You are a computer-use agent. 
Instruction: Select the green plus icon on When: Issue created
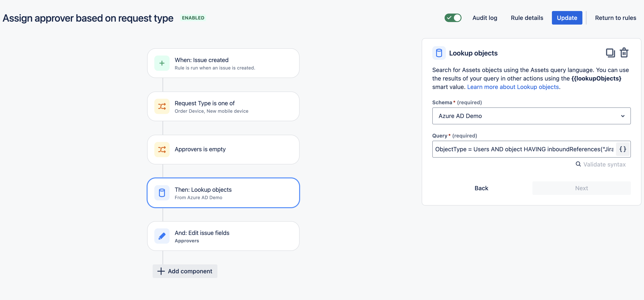tap(162, 63)
